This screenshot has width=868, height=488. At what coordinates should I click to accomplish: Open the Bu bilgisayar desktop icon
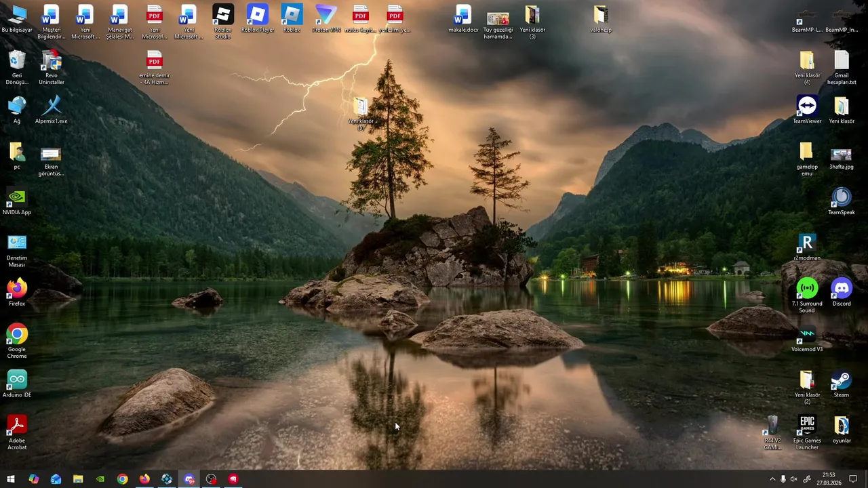coord(17,20)
